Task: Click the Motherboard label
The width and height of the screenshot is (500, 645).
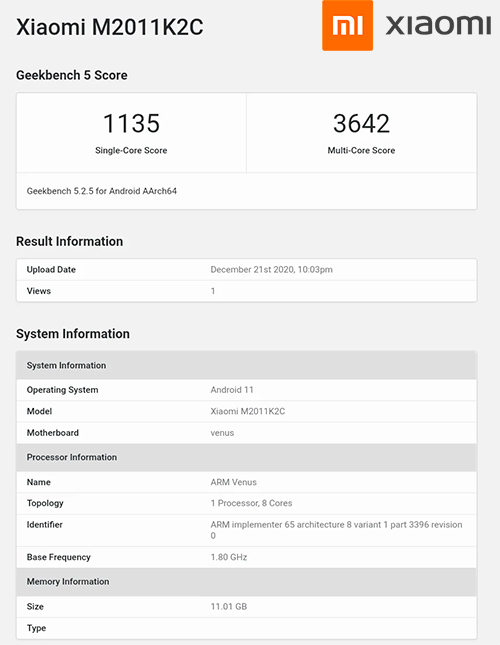Action: coord(53,433)
